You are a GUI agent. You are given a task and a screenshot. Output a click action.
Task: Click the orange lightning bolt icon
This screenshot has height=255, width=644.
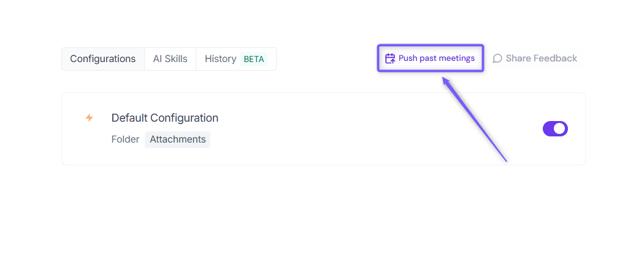89,118
